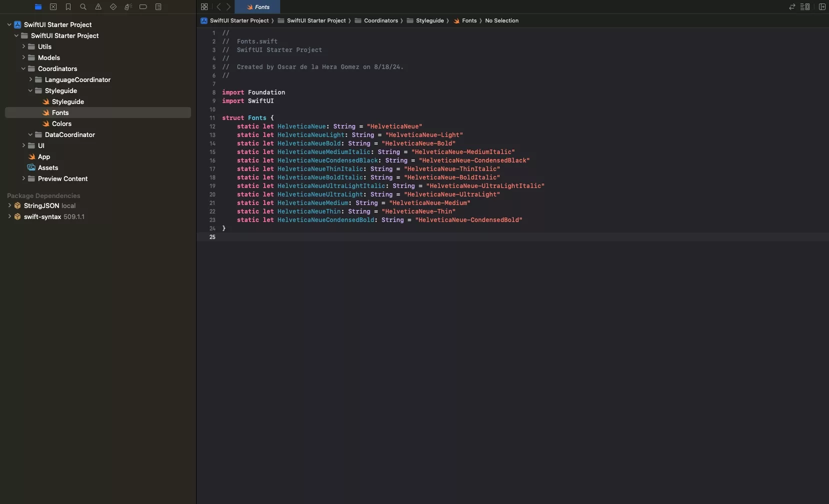Click the "struct Fonts {" declaration
This screenshot has width=829, height=504.
(x=248, y=118)
